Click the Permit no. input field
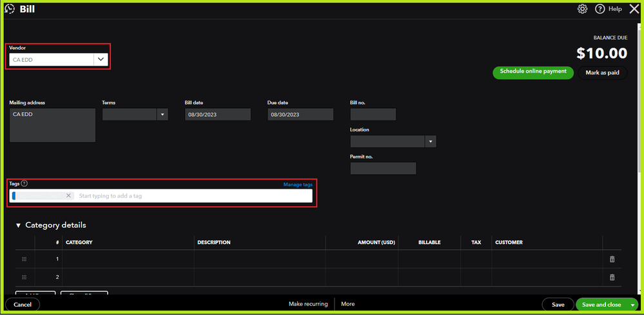This screenshot has width=644, height=315. click(383, 168)
